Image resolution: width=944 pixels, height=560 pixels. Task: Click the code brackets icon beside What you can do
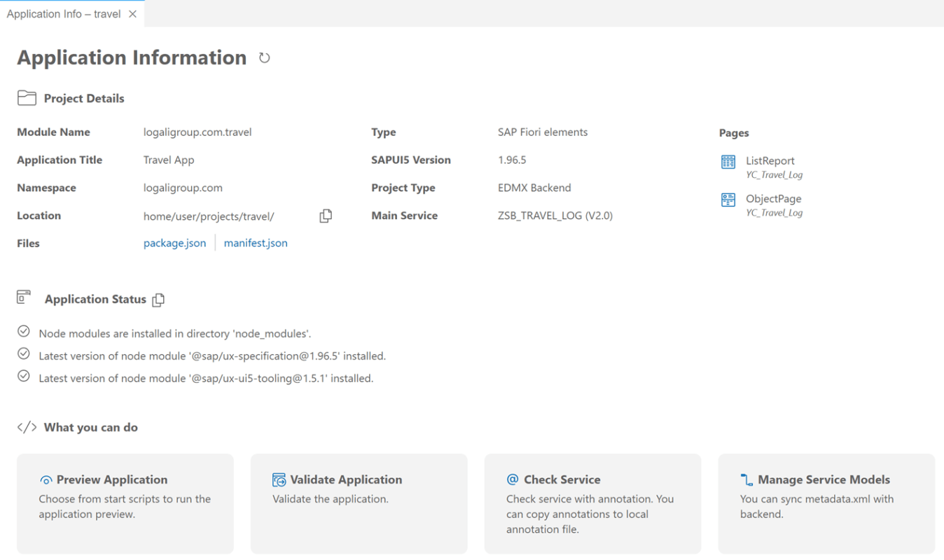point(27,428)
